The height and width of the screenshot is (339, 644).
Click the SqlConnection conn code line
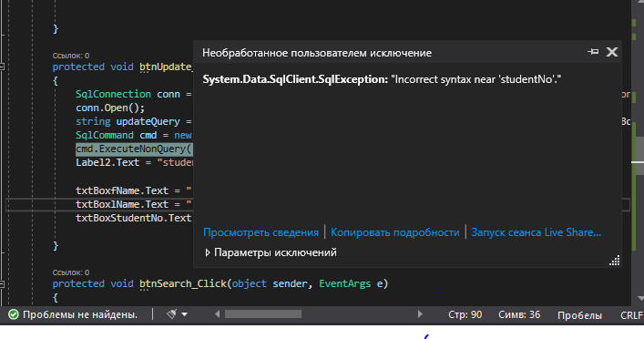pos(134,94)
